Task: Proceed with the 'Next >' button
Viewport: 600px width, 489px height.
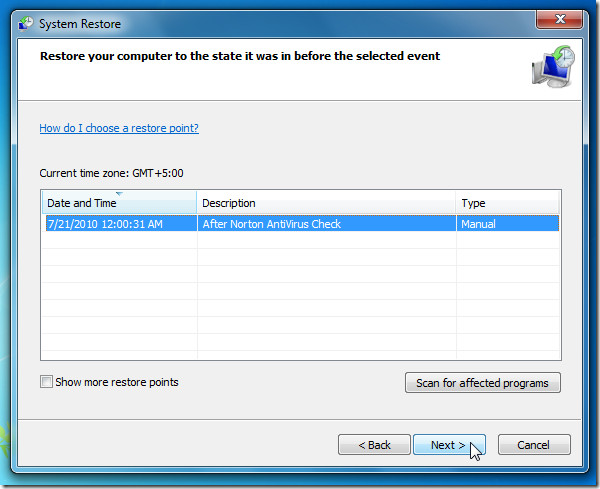Action: click(x=449, y=445)
